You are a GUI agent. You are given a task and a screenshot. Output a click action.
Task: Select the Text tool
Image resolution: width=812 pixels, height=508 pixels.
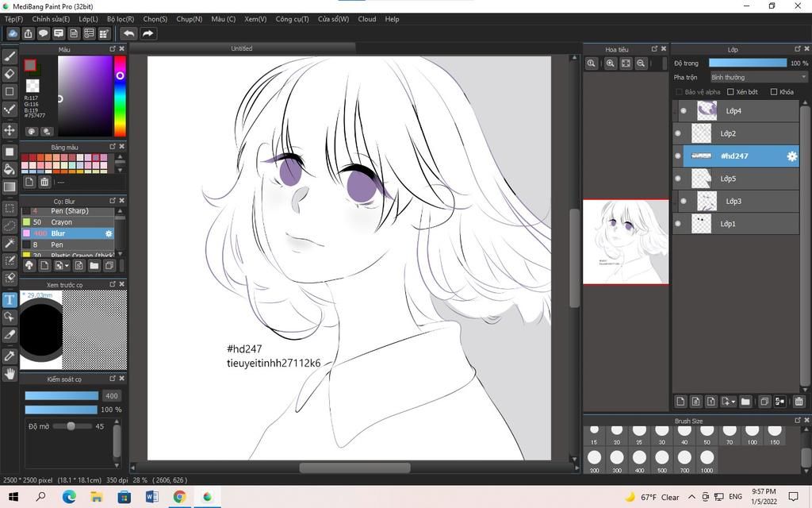click(x=10, y=299)
